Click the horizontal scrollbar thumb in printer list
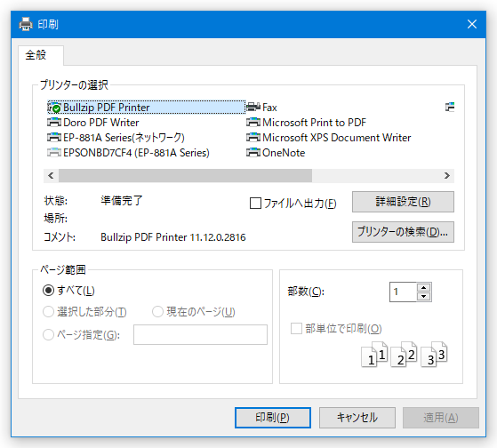The image size is (497, 448). click(x=185, y=175)
